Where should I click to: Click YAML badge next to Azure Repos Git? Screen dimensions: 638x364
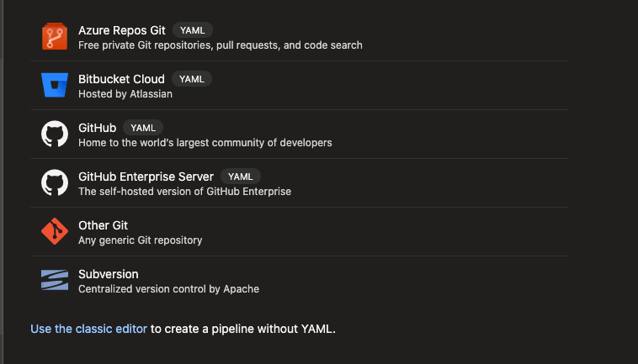[193, 30]
